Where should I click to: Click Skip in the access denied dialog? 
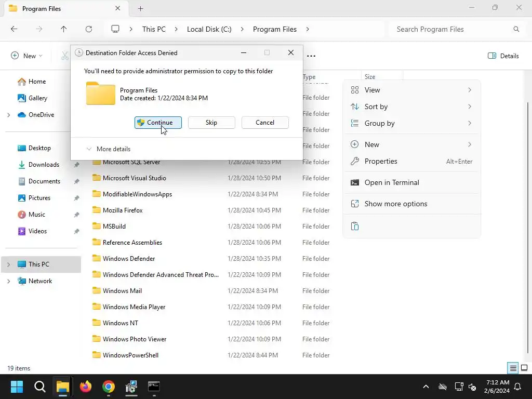click(211, 123)
